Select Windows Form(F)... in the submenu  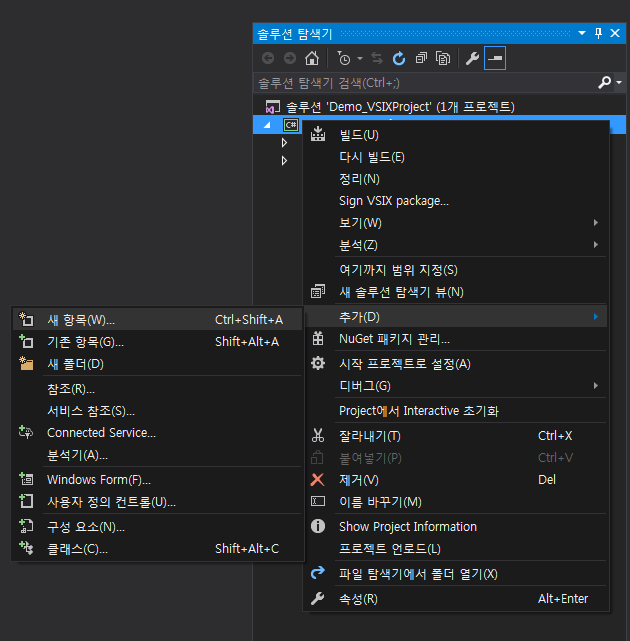coord(158,480)
